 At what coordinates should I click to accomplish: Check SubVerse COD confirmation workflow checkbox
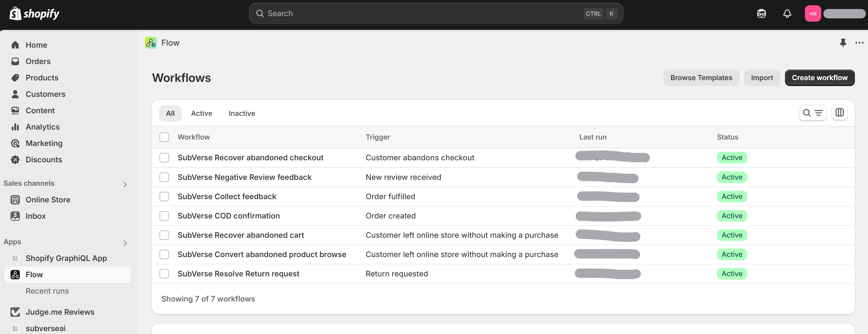pos(164,216)
